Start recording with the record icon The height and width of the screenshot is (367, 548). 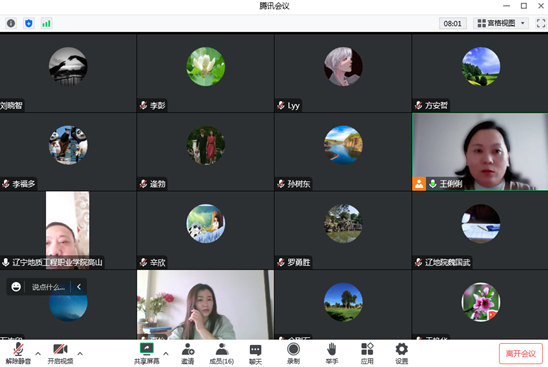(293, 353)
